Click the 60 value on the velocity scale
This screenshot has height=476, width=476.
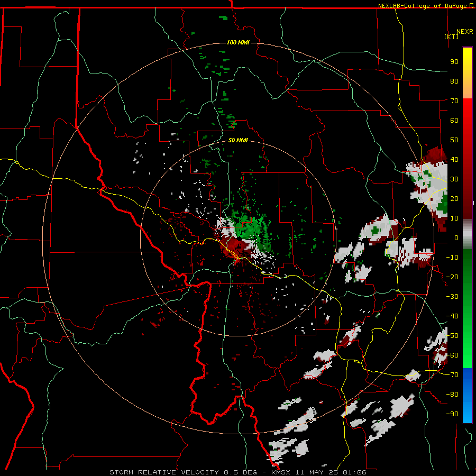coord(454,120)
